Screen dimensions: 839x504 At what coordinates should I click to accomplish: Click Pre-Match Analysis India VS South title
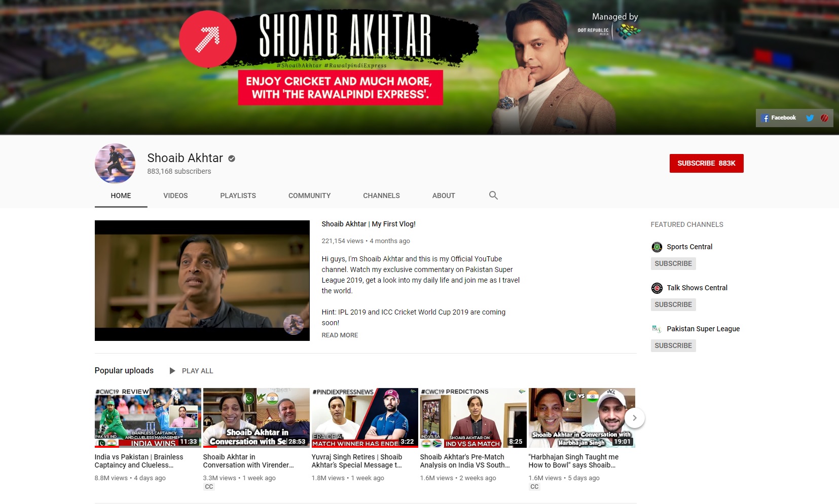(465, 461)
